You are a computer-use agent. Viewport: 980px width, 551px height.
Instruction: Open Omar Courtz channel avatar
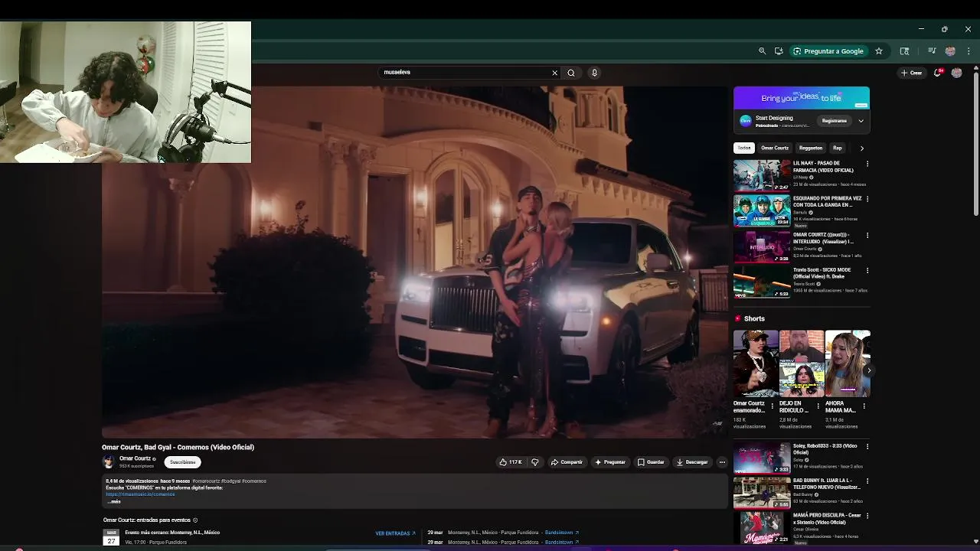(109, 461)
